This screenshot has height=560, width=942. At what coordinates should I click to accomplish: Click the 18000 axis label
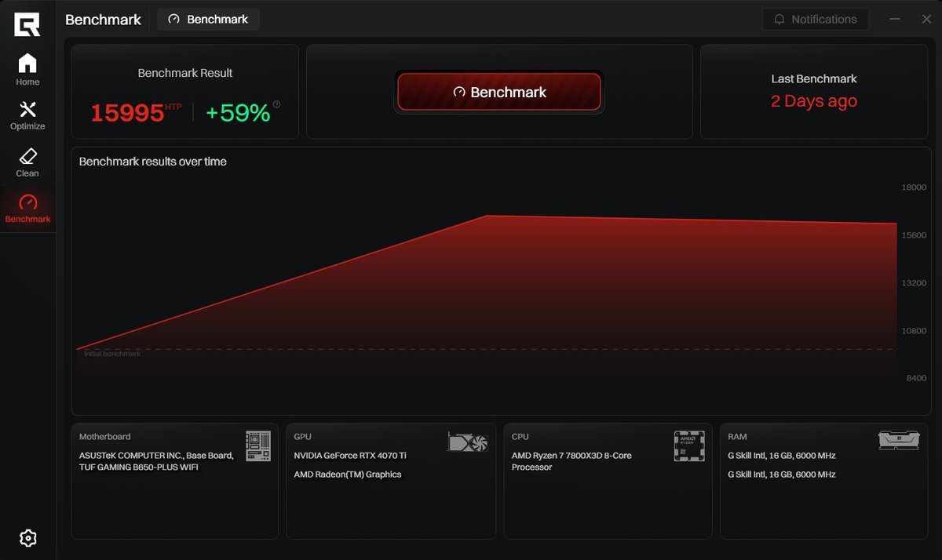912,187
